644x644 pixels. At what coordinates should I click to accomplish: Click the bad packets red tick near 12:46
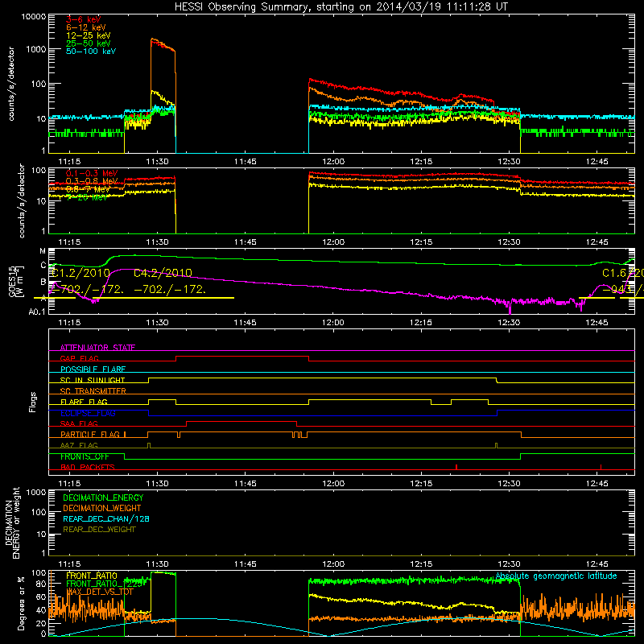(x=601, y=467)
